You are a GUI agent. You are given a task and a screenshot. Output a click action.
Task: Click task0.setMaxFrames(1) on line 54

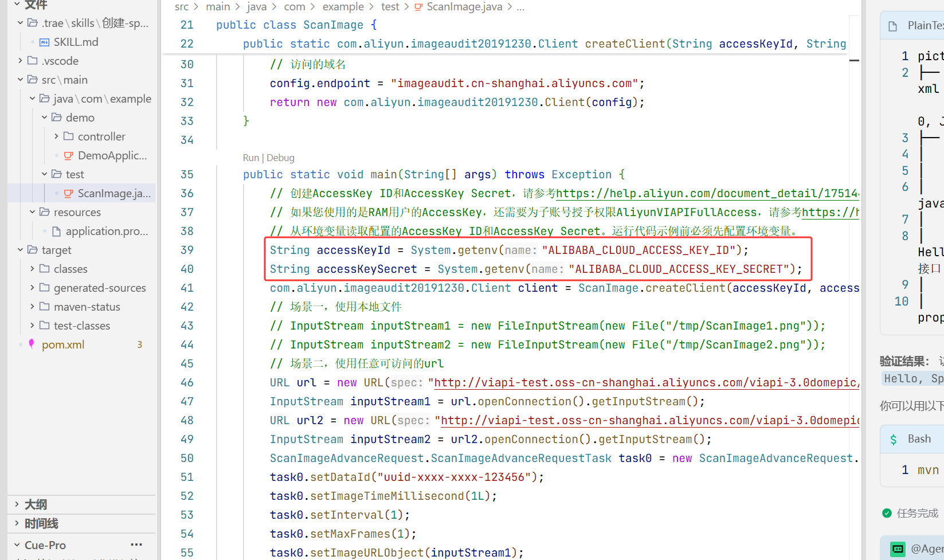coord(343,534)
